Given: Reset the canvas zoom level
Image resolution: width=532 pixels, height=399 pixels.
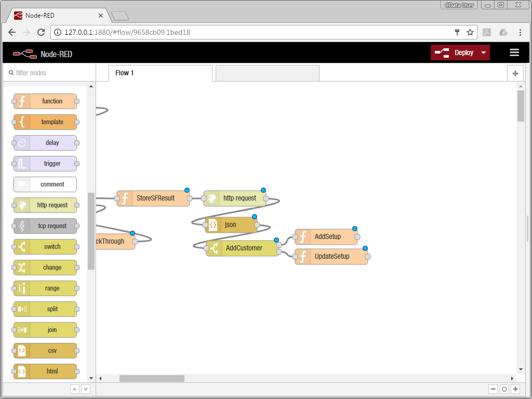Looking at the screenshot, I should tap(504, 389).
